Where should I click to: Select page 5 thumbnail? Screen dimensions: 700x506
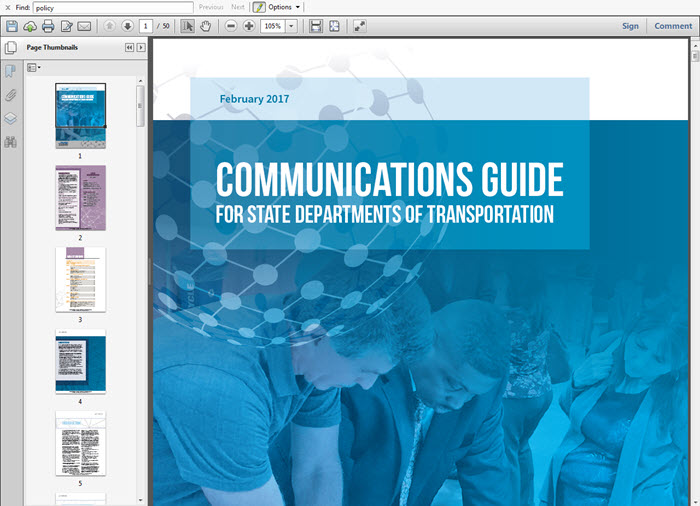[80, 443]
